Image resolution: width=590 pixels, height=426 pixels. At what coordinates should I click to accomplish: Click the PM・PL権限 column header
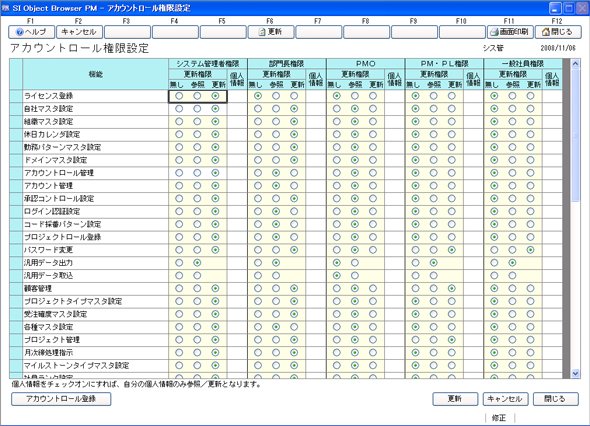click(x=444, y=64)
